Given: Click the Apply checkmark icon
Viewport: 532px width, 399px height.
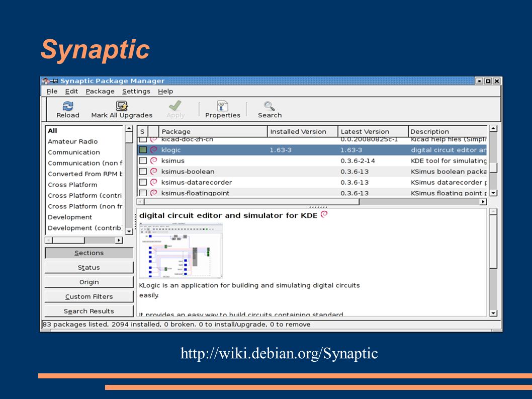Looking at the screenshot, I should (x=175, y=106).
